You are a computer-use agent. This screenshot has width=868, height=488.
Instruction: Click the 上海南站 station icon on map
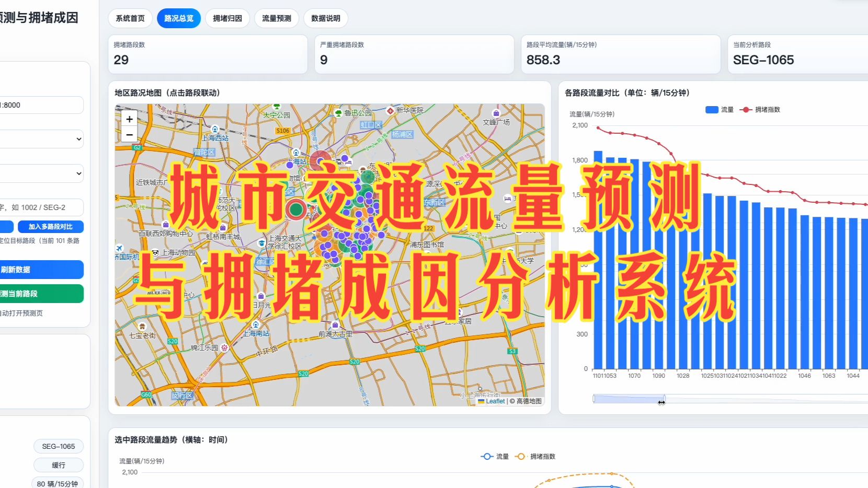[x=256, y=324]
